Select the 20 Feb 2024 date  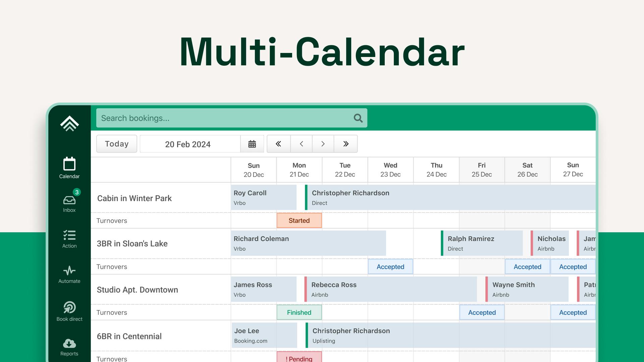(x=187, y=144)
